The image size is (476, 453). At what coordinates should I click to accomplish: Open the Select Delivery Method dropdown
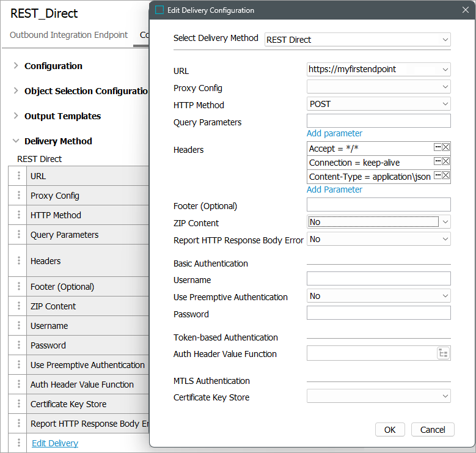point(357,40)
